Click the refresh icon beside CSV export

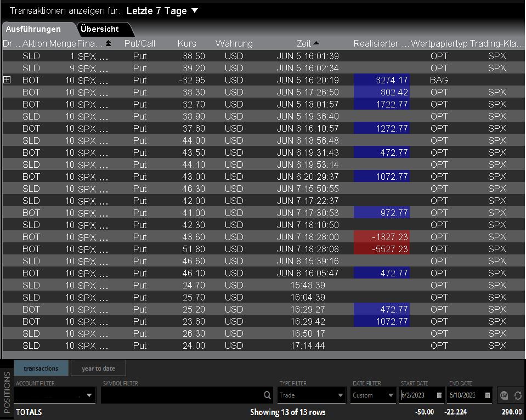517,395
